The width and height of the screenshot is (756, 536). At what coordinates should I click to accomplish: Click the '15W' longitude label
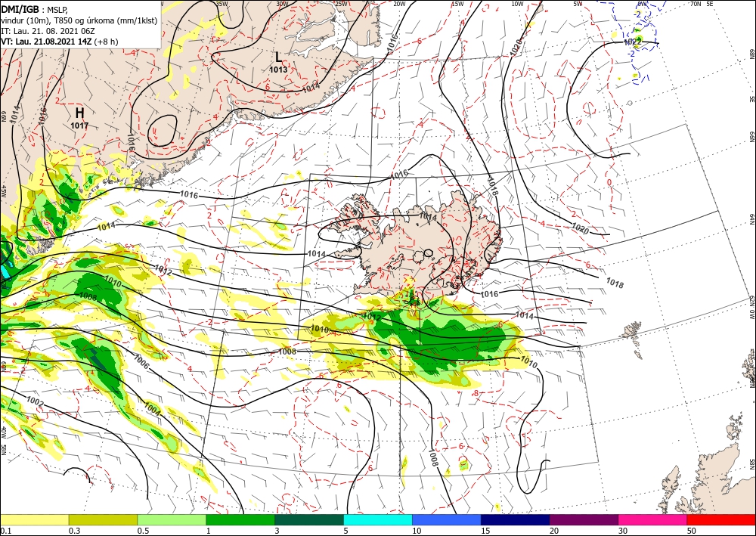pos(457,4)
